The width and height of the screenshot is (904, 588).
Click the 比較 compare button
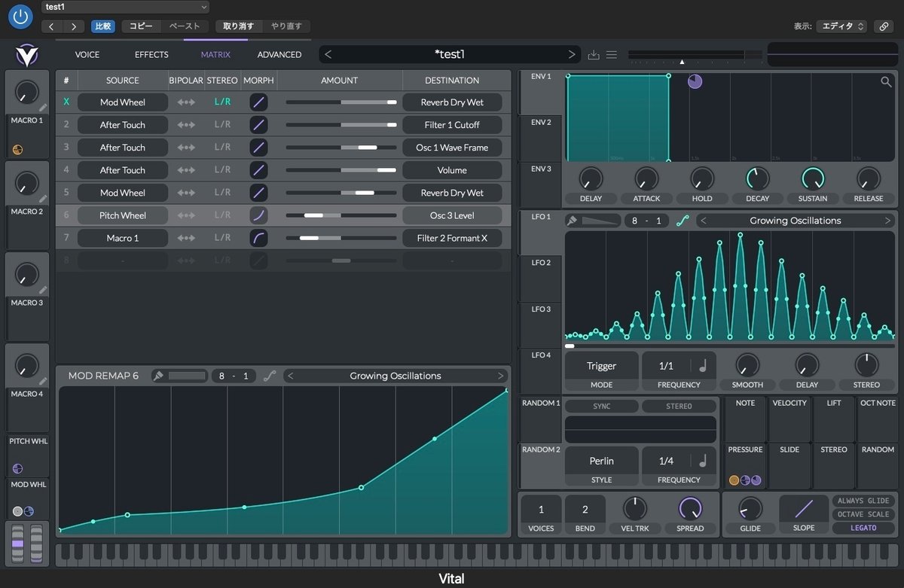click(102, 25)
